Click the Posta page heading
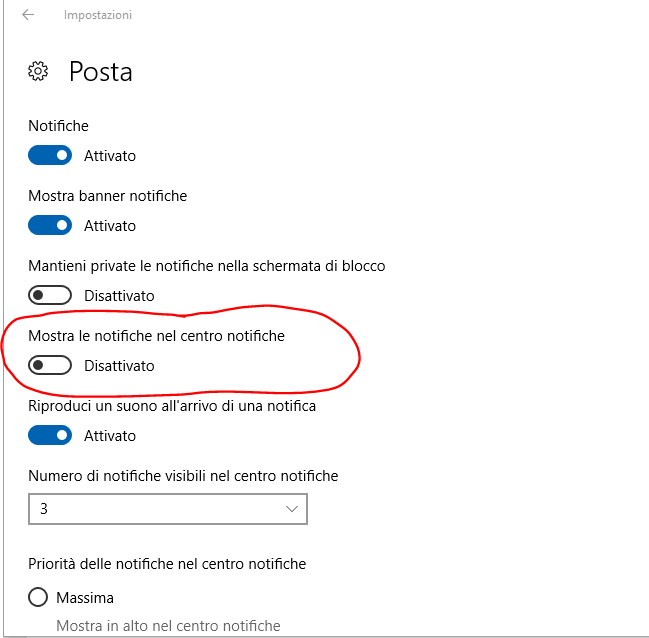 point(100,72)
